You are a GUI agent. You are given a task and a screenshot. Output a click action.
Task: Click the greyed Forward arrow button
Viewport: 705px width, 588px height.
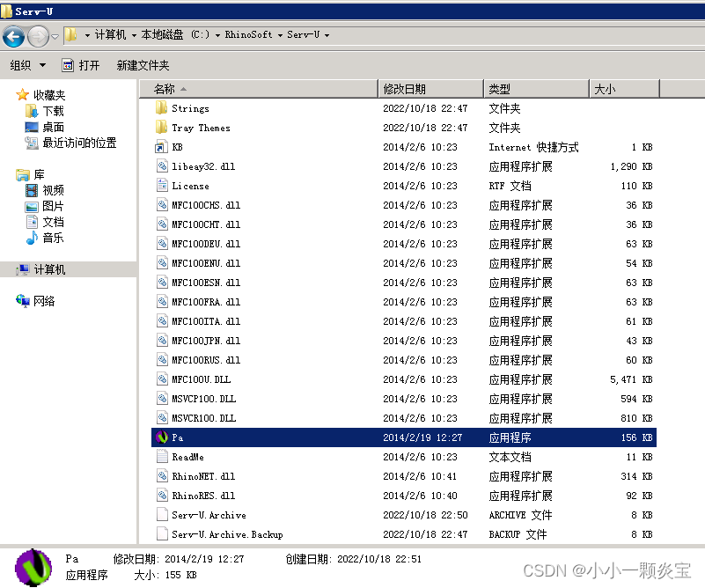[x=38, y=36]
